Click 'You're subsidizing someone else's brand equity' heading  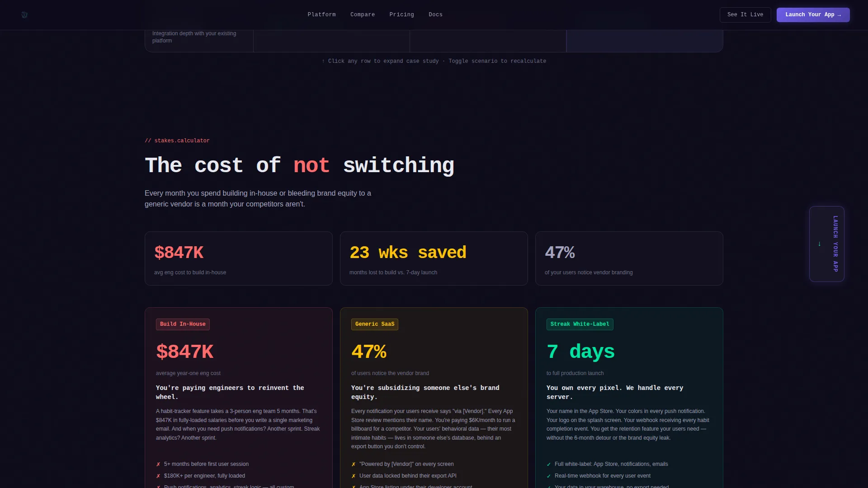pos(425,392)
